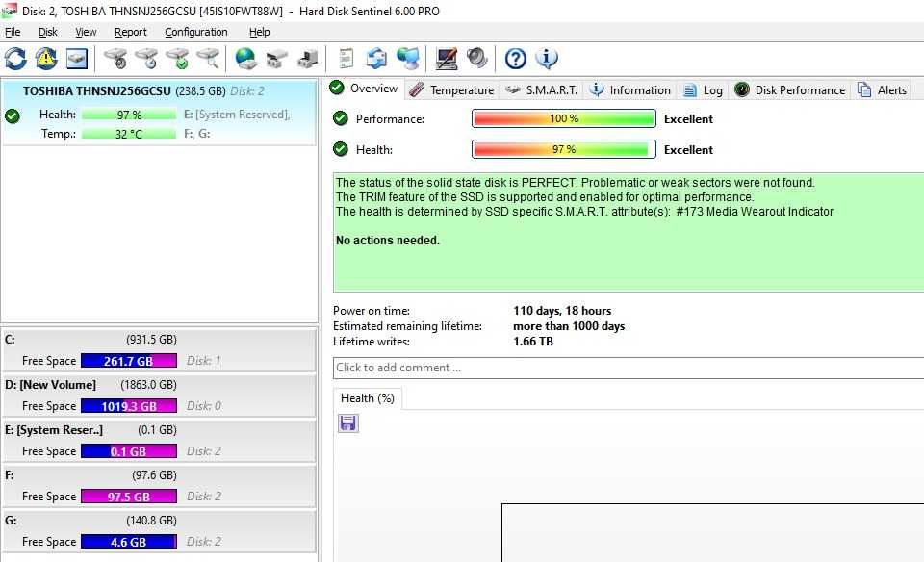Click the 97.5 GB free space bar
Screen dimensions: 924x562
[x=128, y=497]
